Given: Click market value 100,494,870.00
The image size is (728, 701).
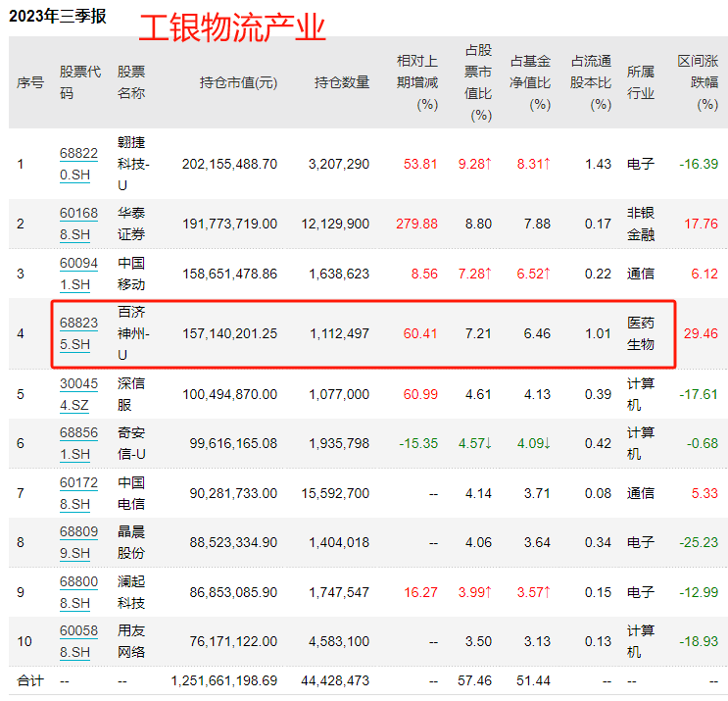Looking at the screenshot, I should [x=229, y=394].
